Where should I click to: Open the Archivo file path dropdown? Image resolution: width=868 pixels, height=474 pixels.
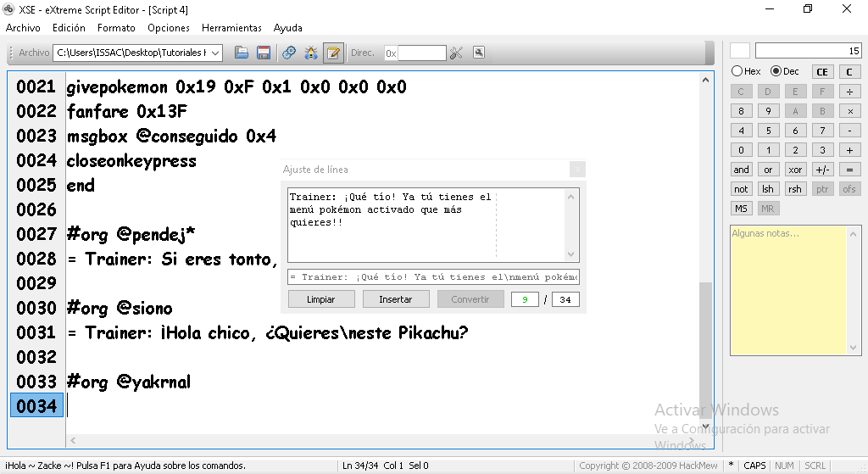coord(215,53)
